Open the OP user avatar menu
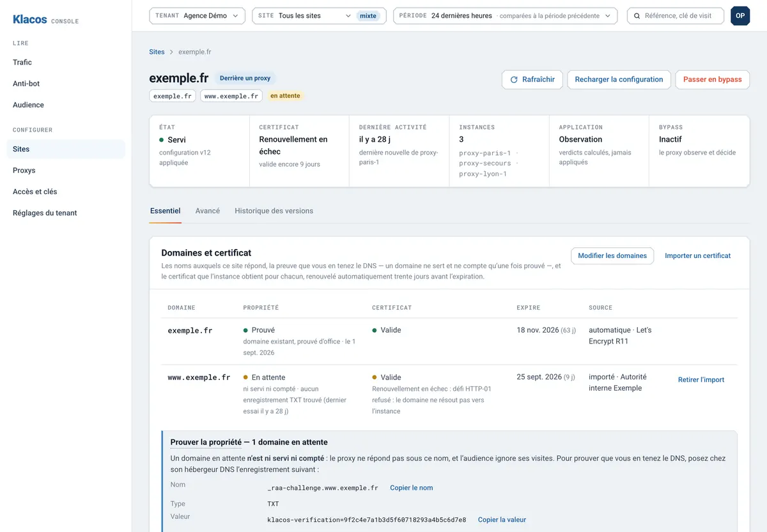 [740, 16]
